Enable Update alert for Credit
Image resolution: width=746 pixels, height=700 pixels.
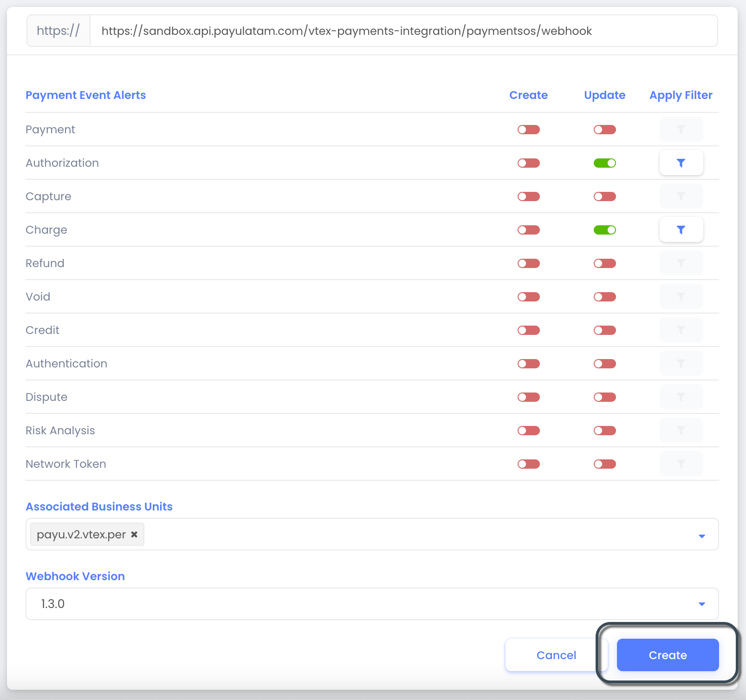[605, 330]
